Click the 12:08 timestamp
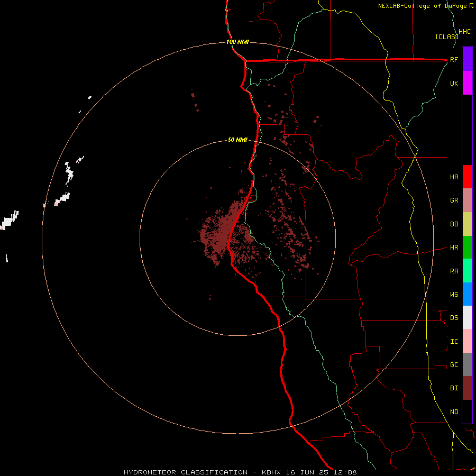The image size is (476, 476). [x=345, y=472]
